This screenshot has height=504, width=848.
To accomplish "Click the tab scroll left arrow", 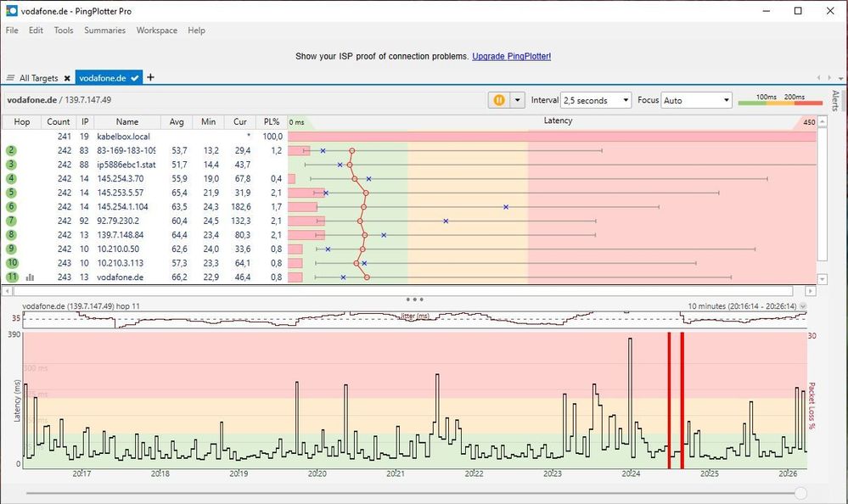I will (x=819, y=78).
